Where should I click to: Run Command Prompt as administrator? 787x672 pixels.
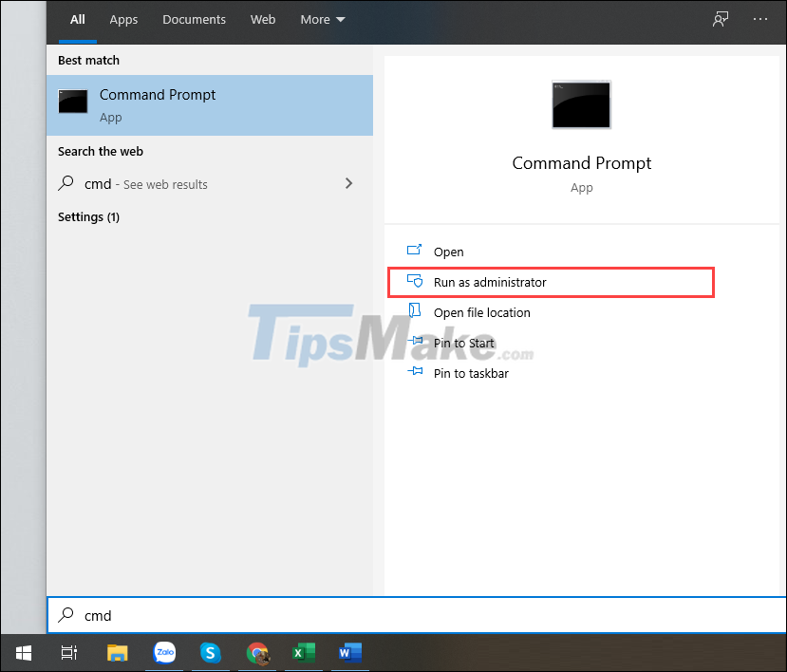point(490,282)
